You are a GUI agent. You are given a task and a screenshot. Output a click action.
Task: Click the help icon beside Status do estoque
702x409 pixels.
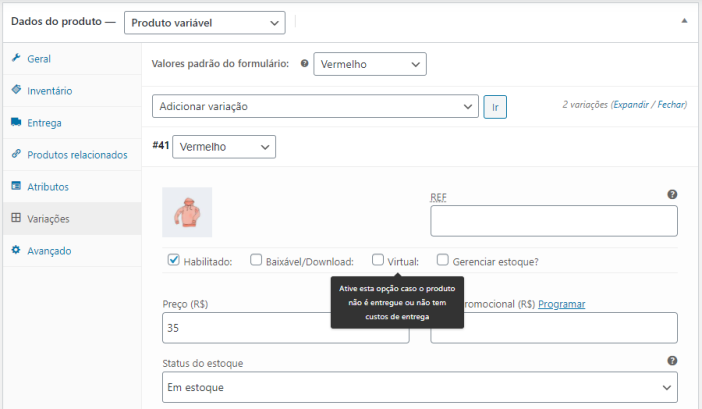click(672, 361)
